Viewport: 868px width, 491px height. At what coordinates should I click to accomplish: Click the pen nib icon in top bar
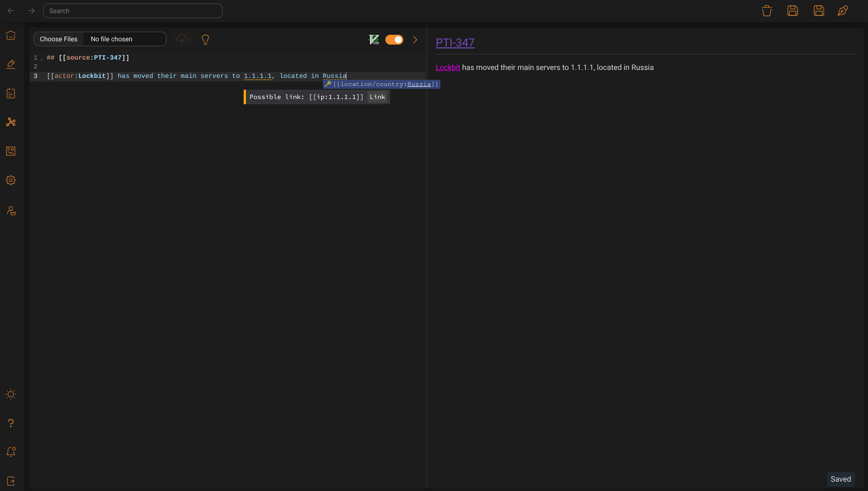coord(843,11)
